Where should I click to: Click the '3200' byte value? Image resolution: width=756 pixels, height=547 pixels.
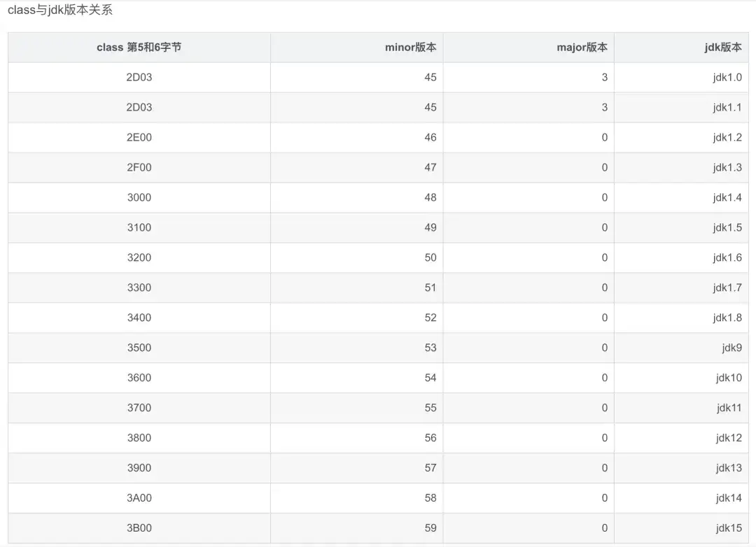139,257
